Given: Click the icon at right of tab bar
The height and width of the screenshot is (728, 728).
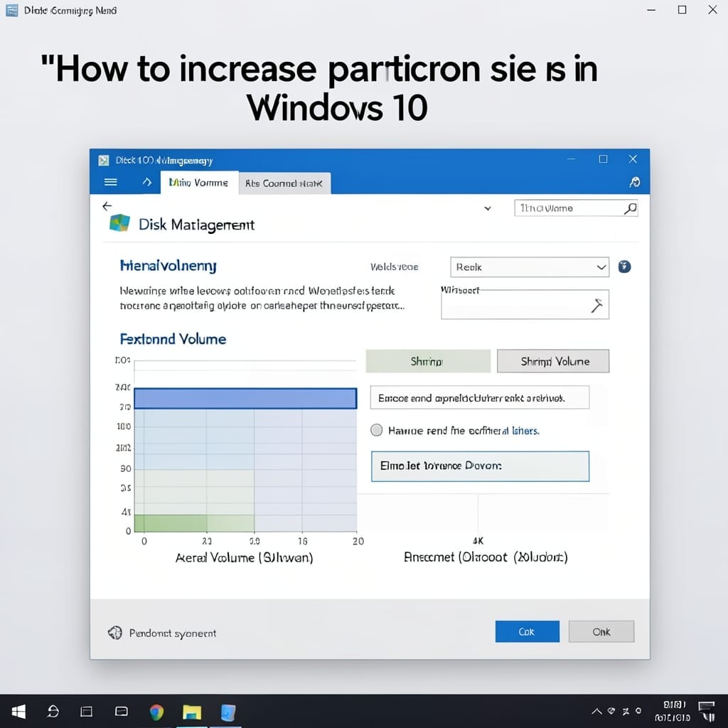Looking at the screenshot, I should pyautogui.click(x=634, y=182).
